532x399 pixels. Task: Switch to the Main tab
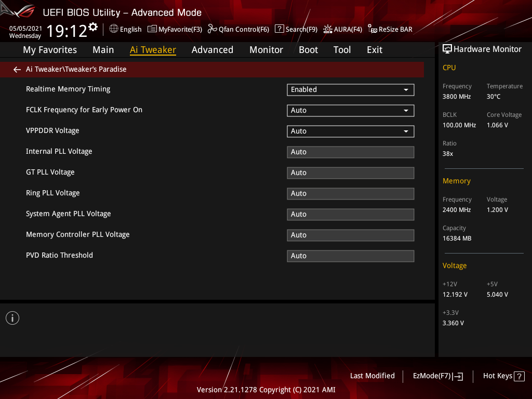(103, 50)
